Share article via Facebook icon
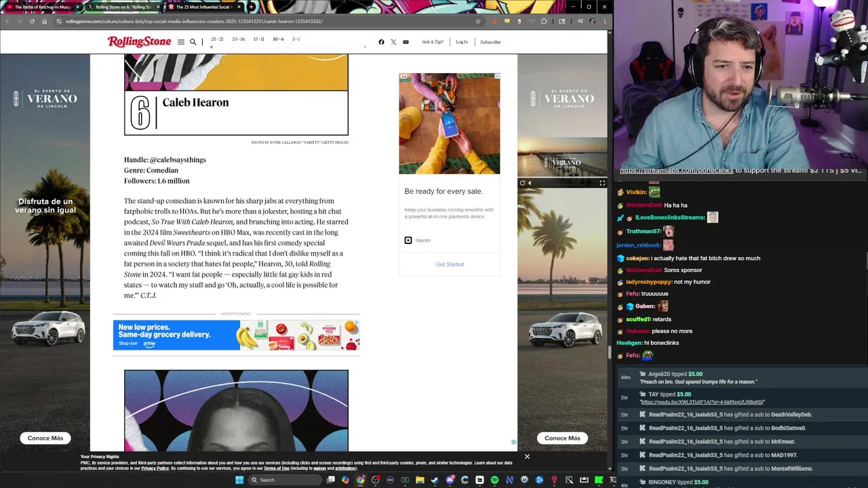This screenshot has height=488, width=868. click(x=381, y=42)
